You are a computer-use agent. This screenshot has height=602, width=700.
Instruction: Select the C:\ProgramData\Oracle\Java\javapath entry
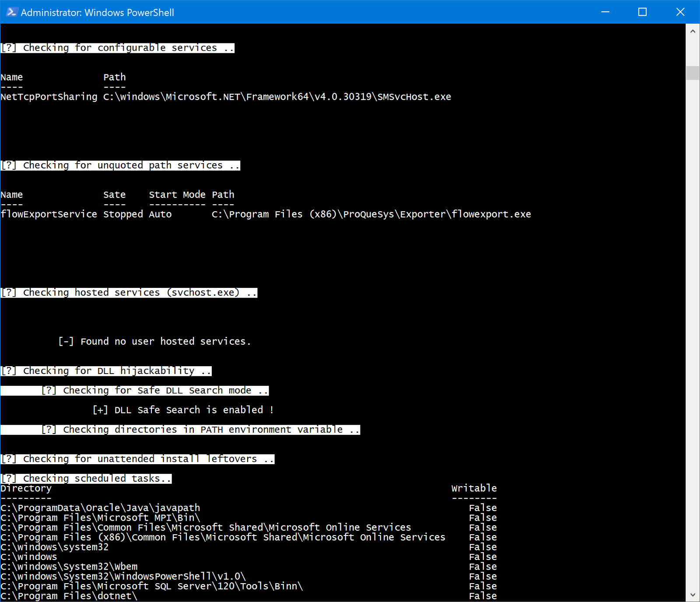[x=100, y=507]
